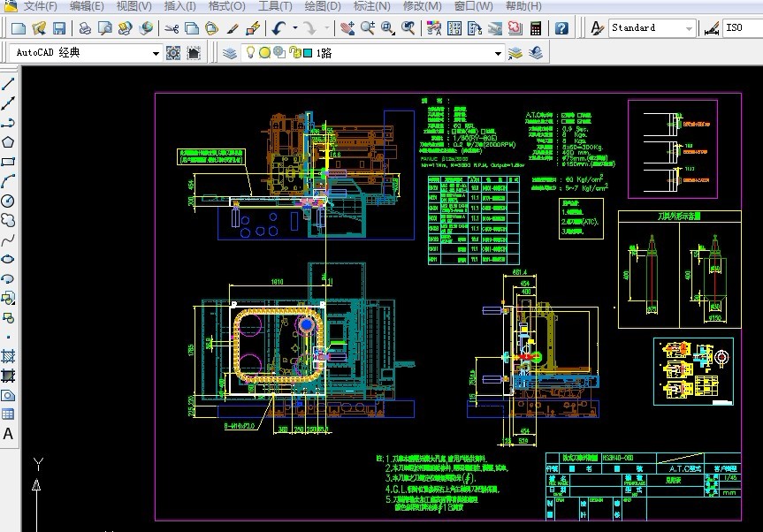This screenshot has height=532, width=763.
Task: Freeze the current layer via sun icon
Action: click(x=263, y=52)
